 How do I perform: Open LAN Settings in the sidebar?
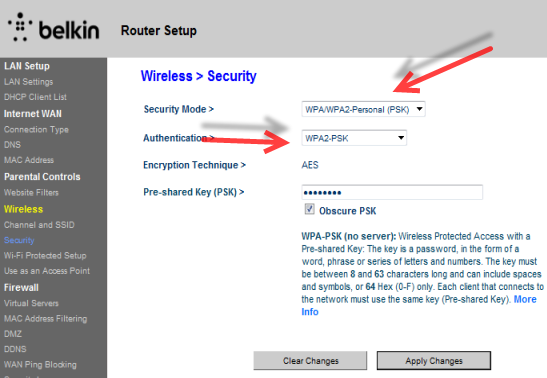pos(29,82)
